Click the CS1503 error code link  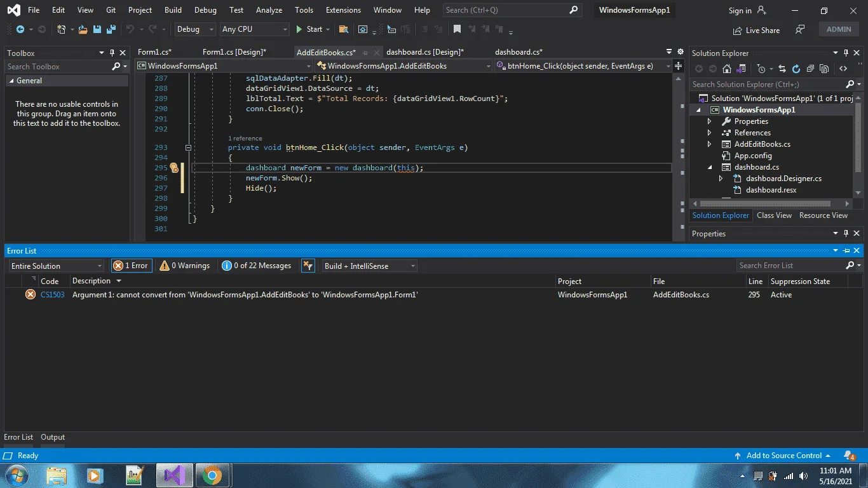(53, 295)
